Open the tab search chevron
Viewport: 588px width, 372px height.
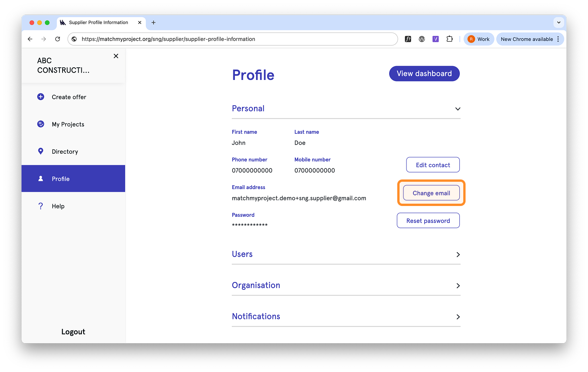tap(559, 22)
